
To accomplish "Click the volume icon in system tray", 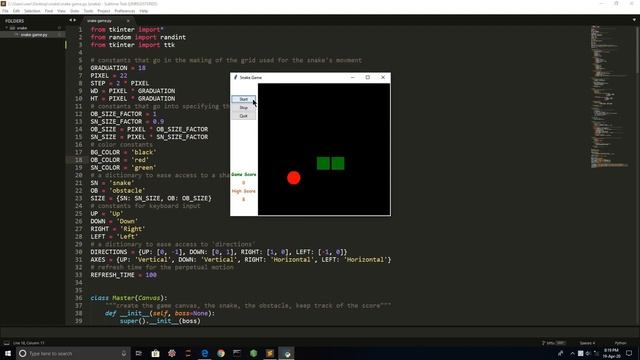I will tap(588, 353).
